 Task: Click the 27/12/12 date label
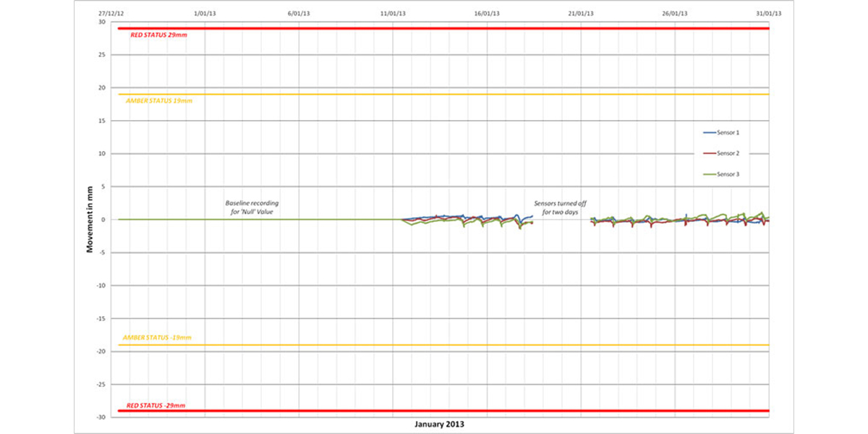[x=111, y=13]
